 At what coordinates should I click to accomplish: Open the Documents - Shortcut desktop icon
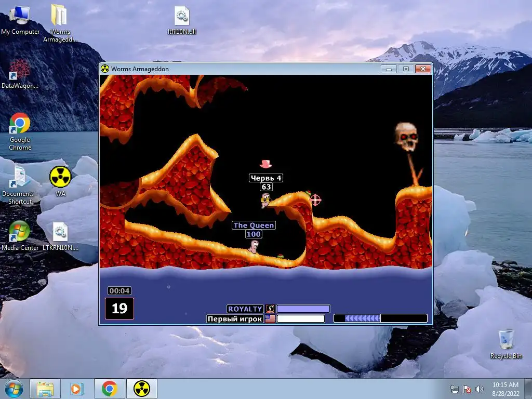(20, 185)
